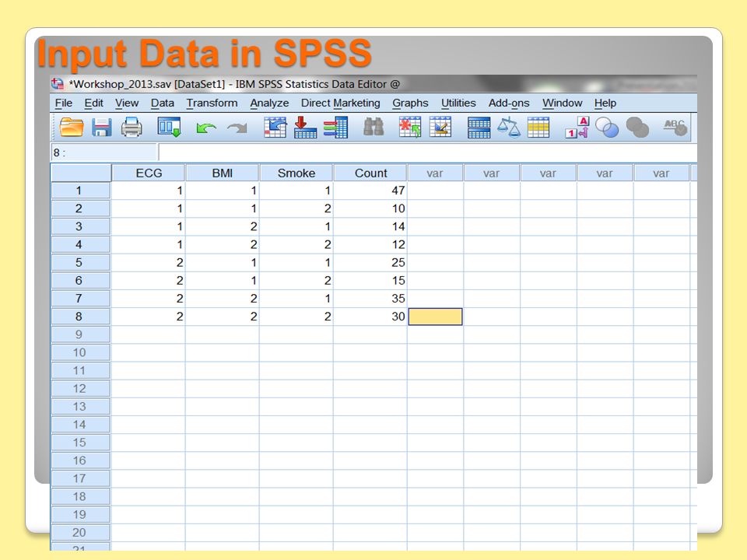The height and width of the screenshot is (560, 747).
Task: Open the Help menu
Action: pos(605,103)
